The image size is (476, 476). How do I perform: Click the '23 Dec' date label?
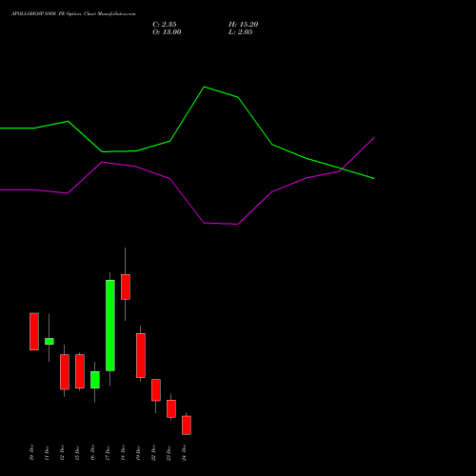click(169, 452)
